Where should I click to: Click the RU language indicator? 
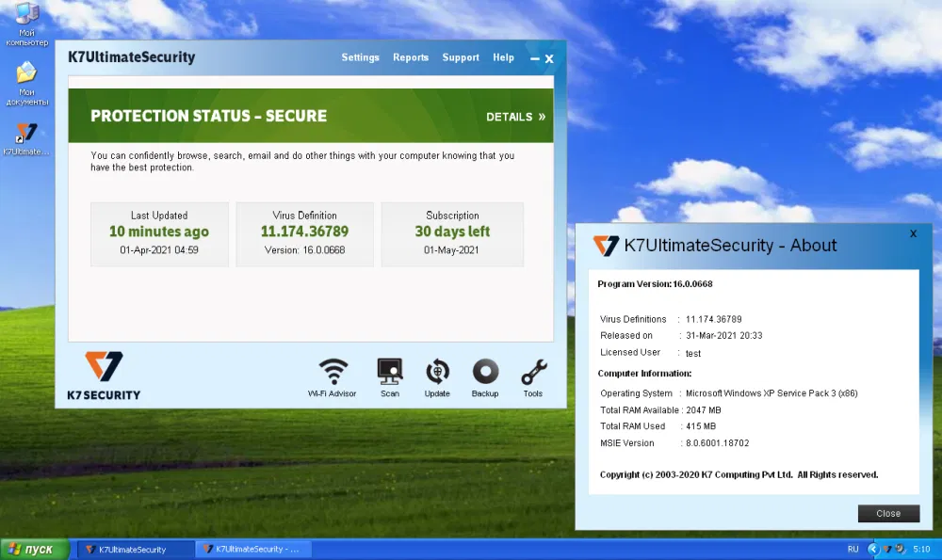click(853, 550)
